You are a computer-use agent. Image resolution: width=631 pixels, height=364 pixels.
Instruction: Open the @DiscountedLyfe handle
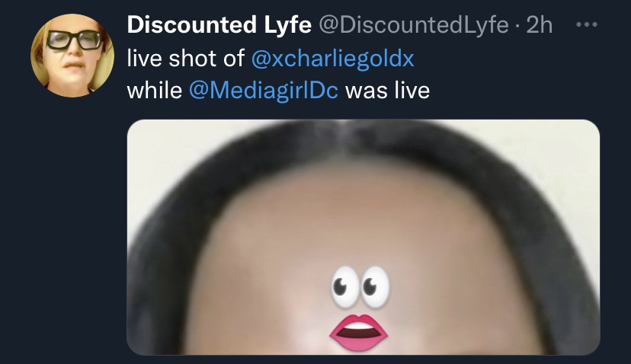[x=414, y=25]
